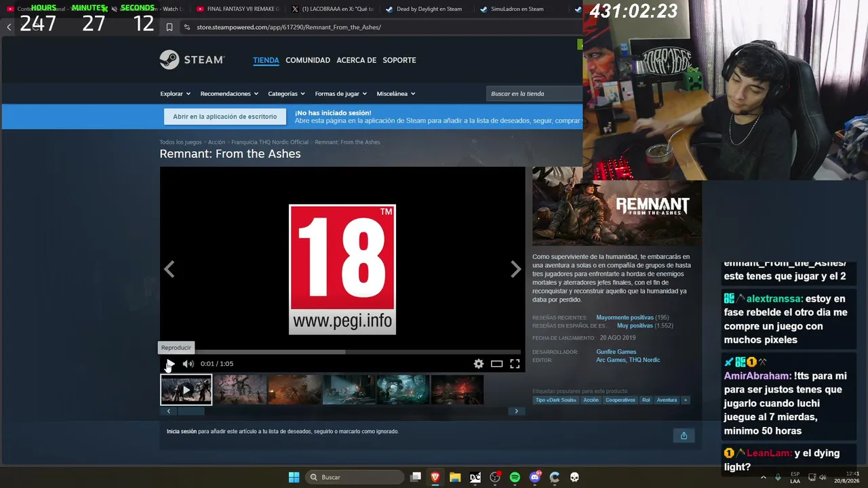This screenshot has height=488, width=868.
Task: Show hidden system tray icons
Action: 764,477
